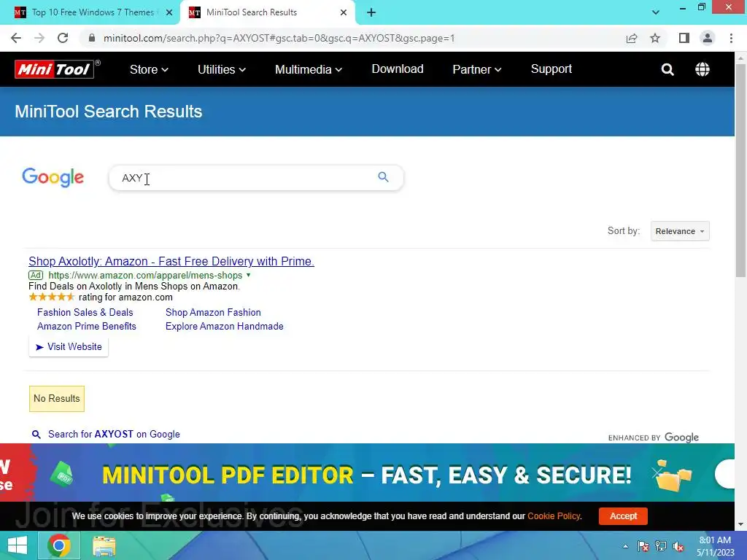Open network status tray icon
The width and height of the screenshot is (747, 560).
[661, 547]
